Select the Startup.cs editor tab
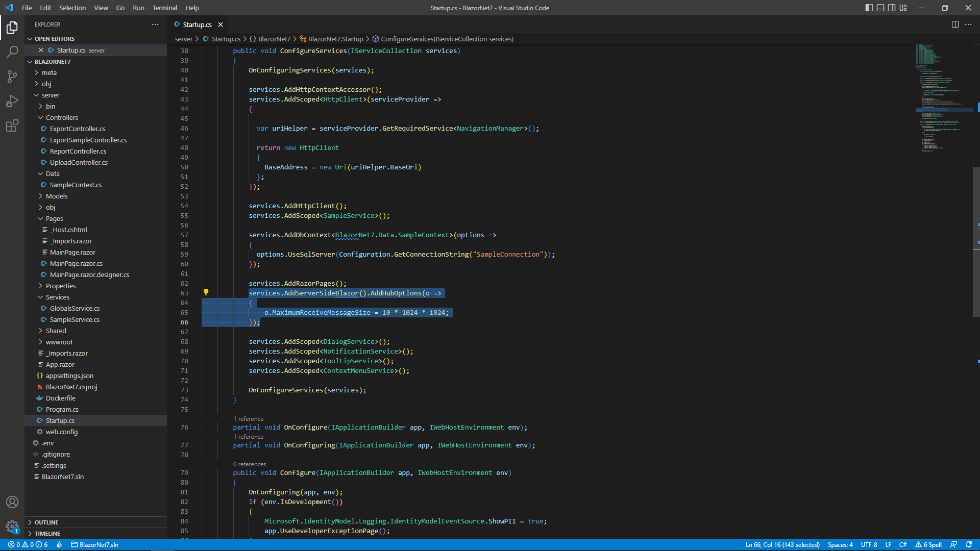The width and height of the screenshot is (980, 551). (198, 24)
